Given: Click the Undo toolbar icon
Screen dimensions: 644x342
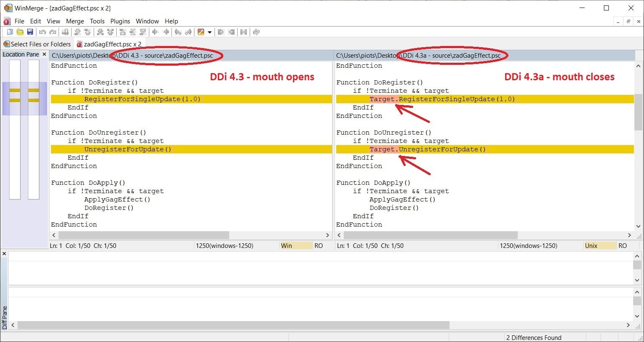Looking at the screenshot, I should pyautogui.click(x=42, y=32).
